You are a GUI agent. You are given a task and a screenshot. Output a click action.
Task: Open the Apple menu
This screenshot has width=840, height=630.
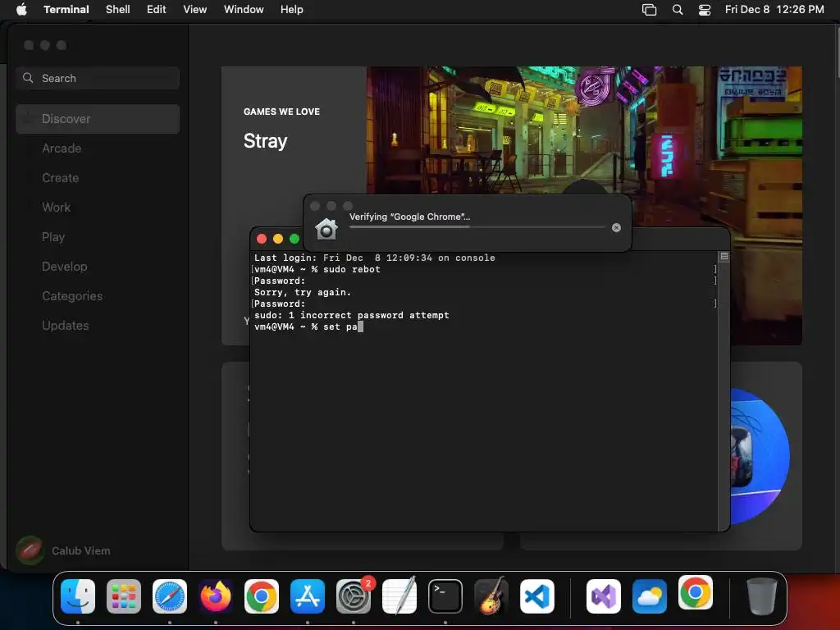(21, 9)
